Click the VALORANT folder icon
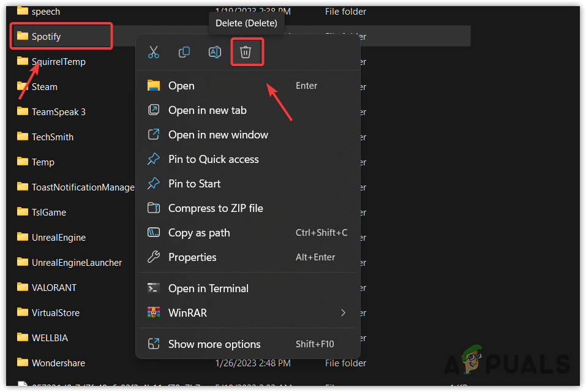 point(23,287)
